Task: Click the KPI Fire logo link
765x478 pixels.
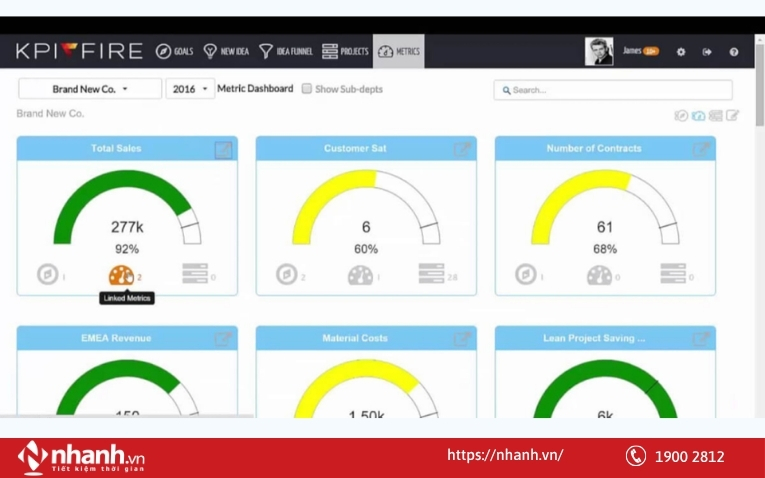Action: point(78,51)
